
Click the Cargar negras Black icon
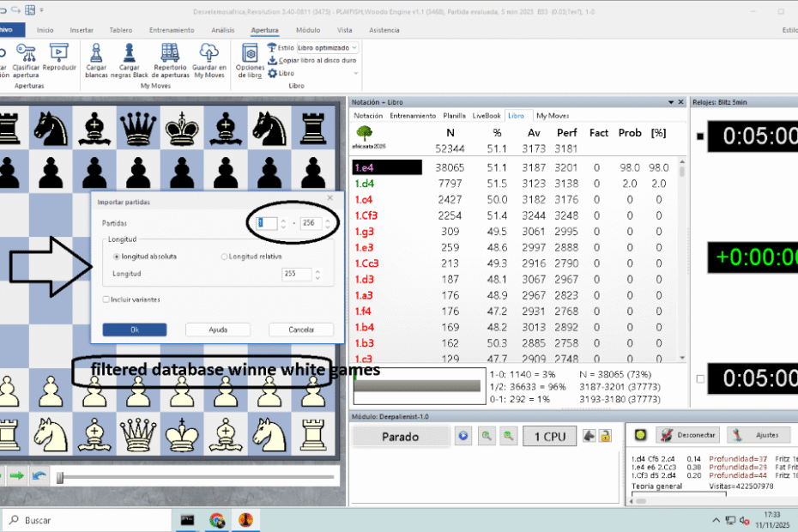(130, 54)
